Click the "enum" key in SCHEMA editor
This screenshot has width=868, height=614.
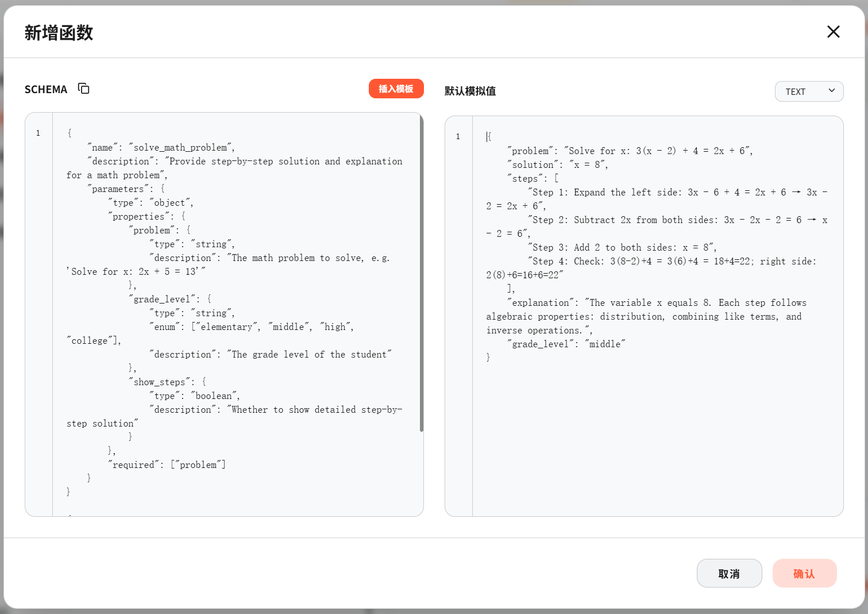click(x=164, y=327)
